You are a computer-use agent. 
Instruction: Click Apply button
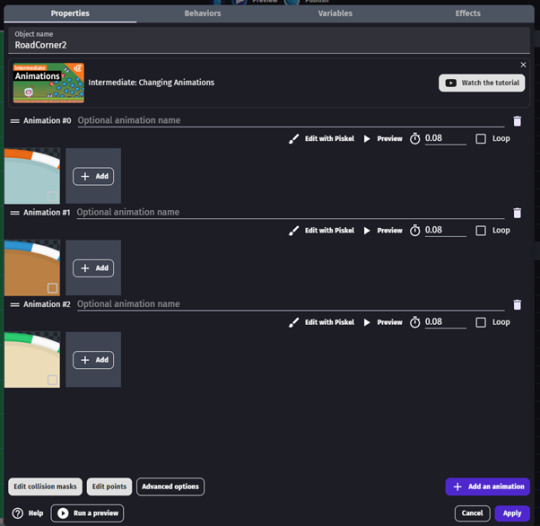point(512,513)
